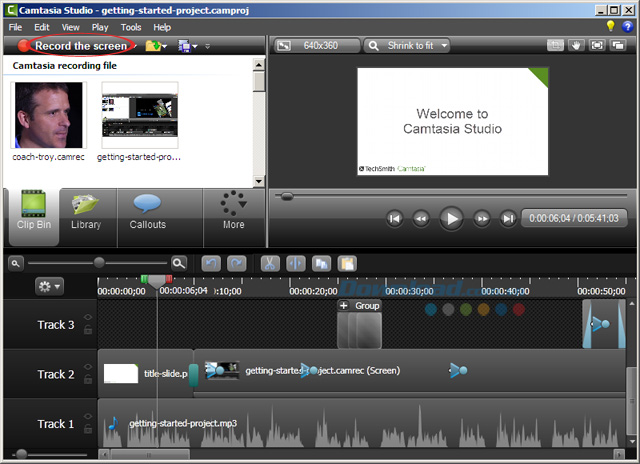
Task: Open the Edit menu
Action: 42,27
